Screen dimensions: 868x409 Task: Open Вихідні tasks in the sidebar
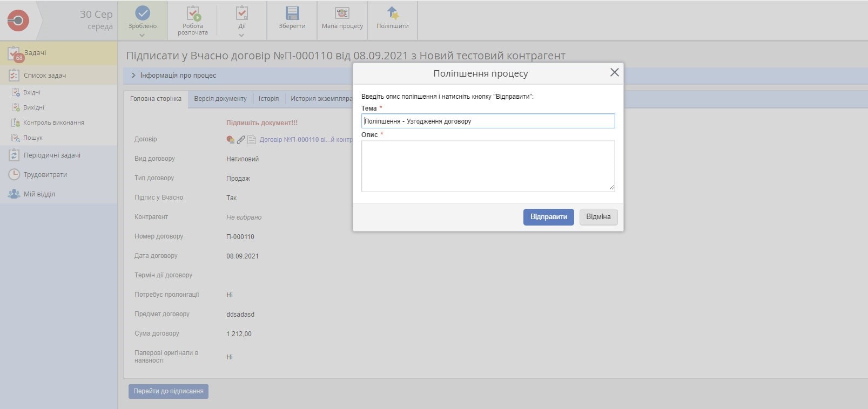click(x=33, y=107)
